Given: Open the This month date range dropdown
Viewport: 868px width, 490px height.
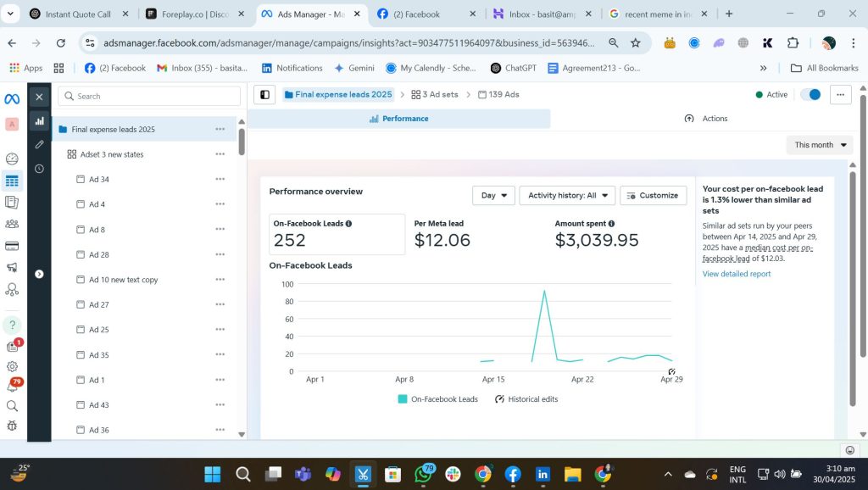Looking at the screenshot, I should 821,145.
